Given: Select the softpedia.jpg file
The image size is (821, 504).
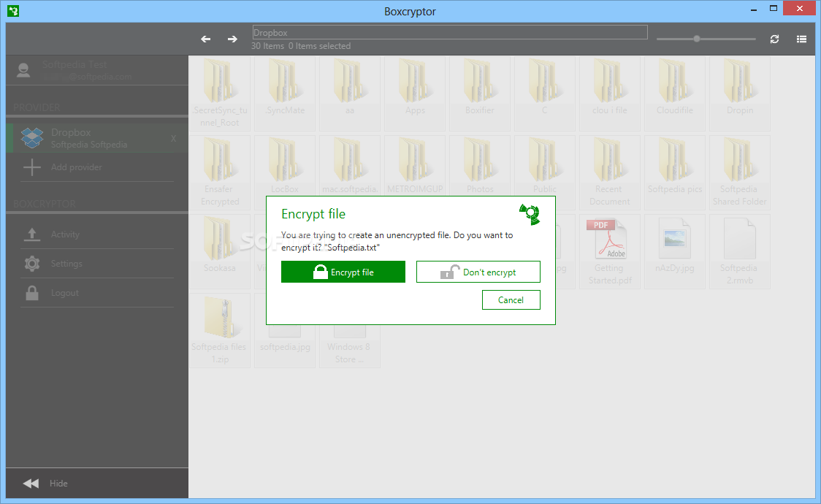Looking at the screenshot, I should coord(285,345).
